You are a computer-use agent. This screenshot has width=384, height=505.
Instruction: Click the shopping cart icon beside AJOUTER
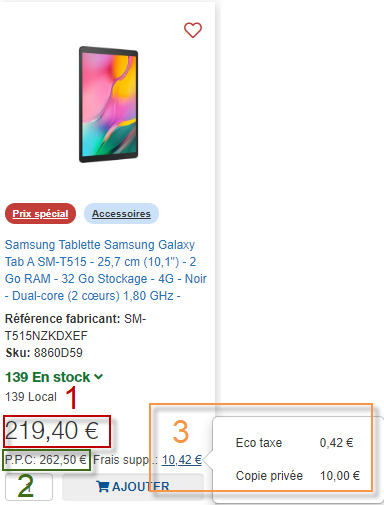103,486
